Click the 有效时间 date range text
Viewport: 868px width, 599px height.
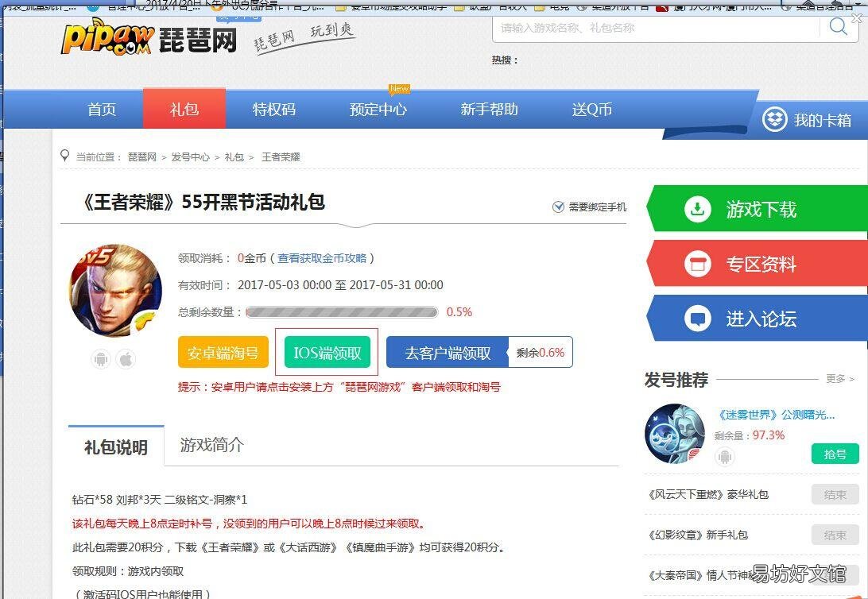(x=340, y=285)
